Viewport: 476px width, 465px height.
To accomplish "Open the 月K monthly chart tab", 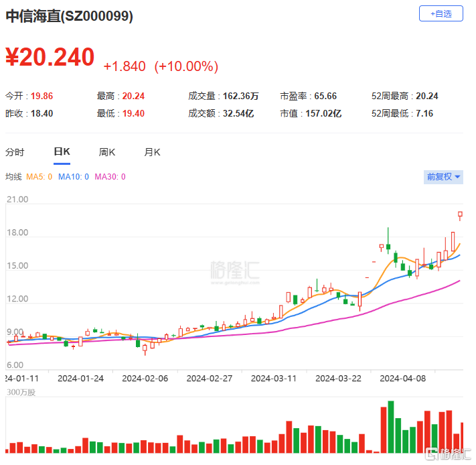I will [x=152, y=152].
